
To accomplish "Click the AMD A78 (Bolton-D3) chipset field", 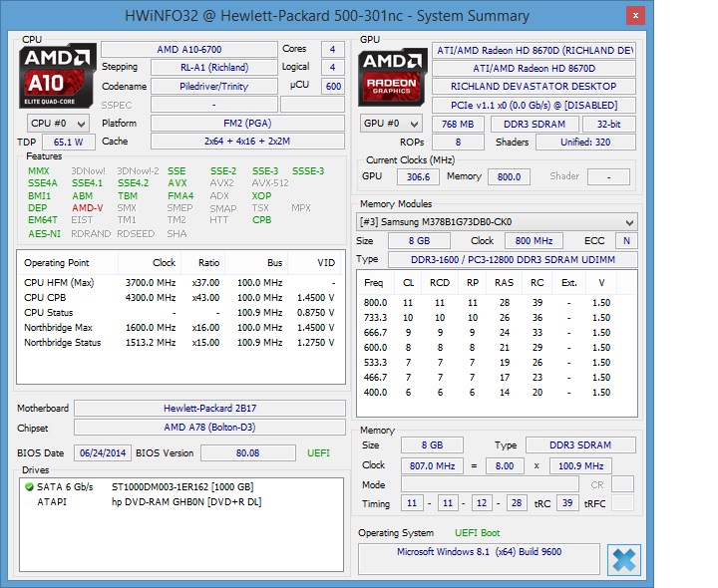I will coord(209,428).
